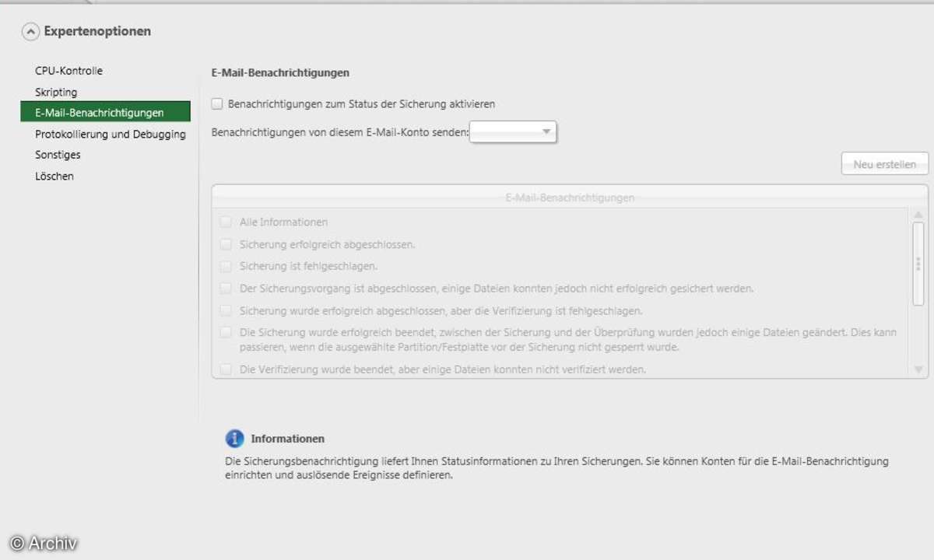The image size is (934, 560).
Task: Click the Informationen heading text
Action: point(287,439)
